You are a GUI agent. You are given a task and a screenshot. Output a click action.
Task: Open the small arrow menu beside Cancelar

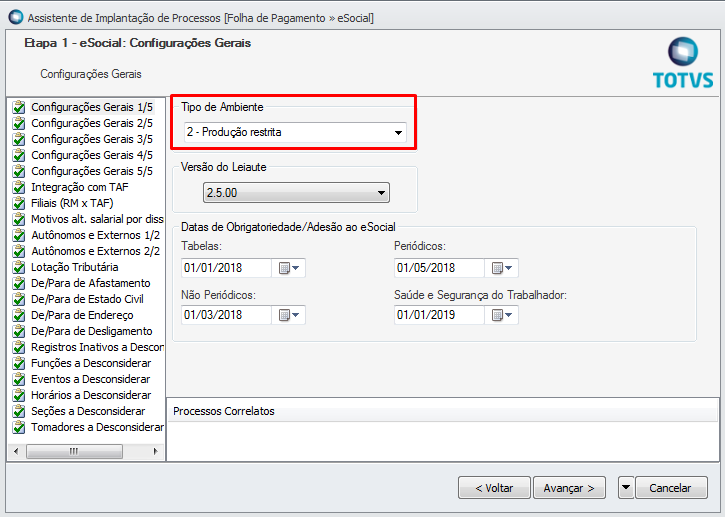tap(626, 487)
